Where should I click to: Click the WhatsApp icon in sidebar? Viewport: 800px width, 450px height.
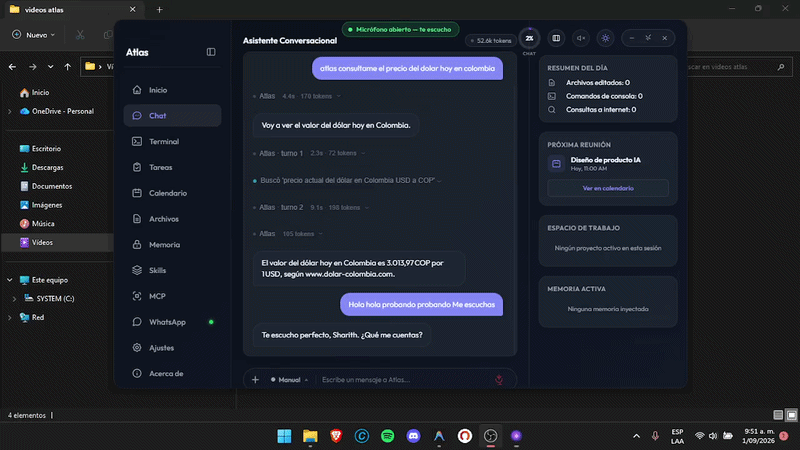pos(137,322)
